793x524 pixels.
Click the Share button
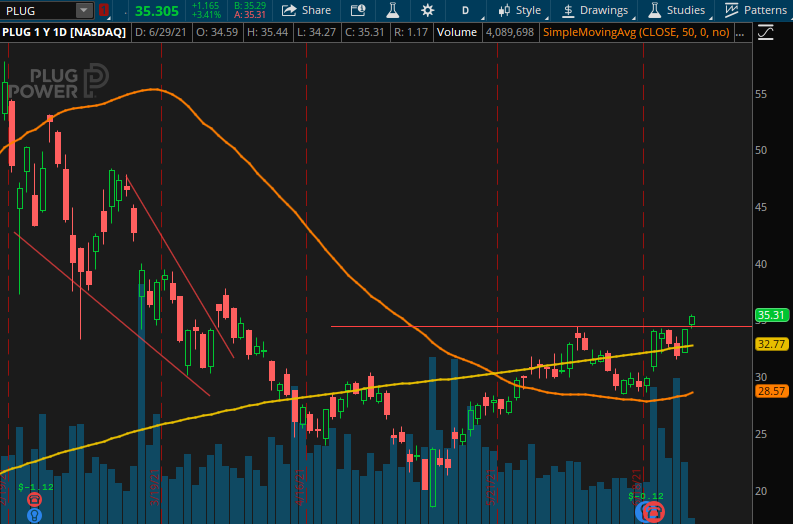[306, 10]
